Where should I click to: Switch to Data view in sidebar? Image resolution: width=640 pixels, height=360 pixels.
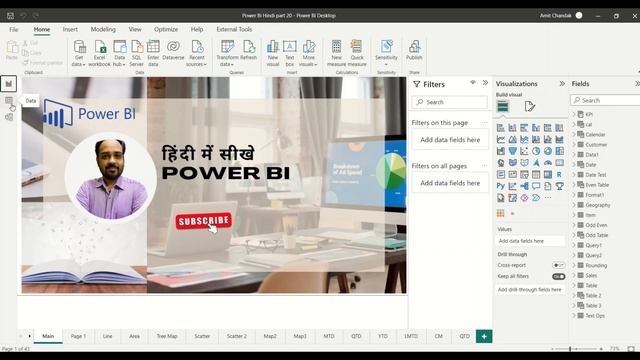pos(9,100)
